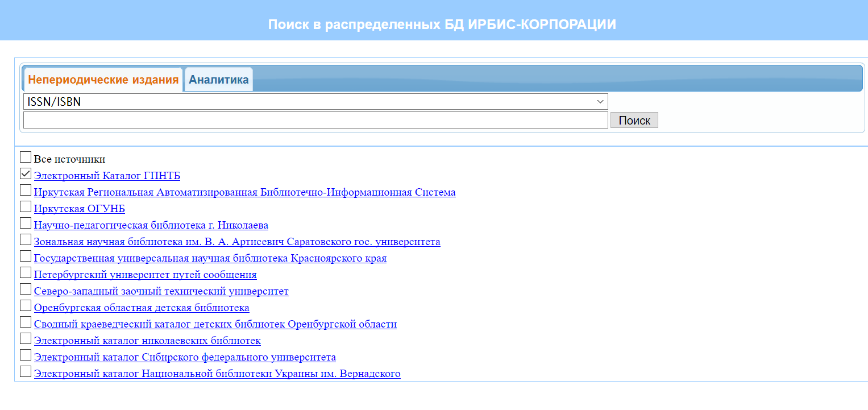868x410 pixels.
Task: Open Электронный каталог Сибирского федерального университета link
Action: click(185, 358)
